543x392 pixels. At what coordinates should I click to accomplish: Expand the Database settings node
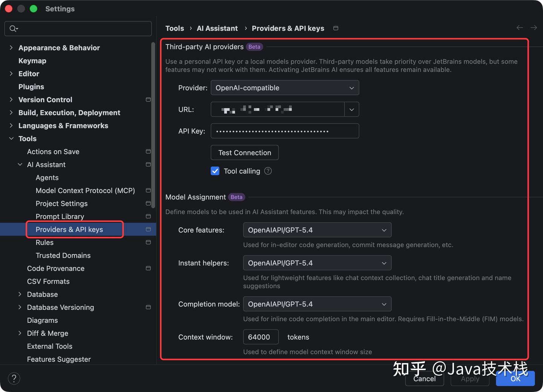click(20, 294)
